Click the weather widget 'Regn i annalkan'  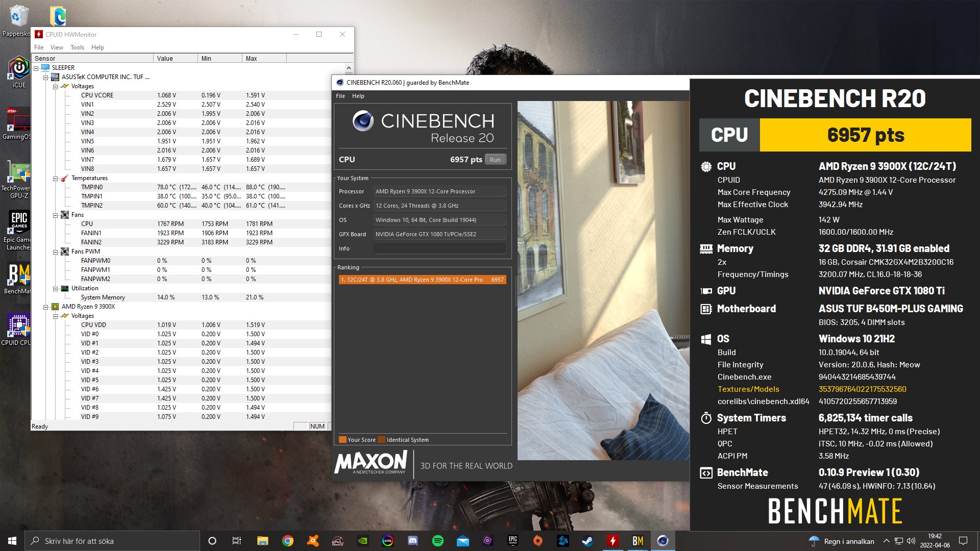click(842, 541)
